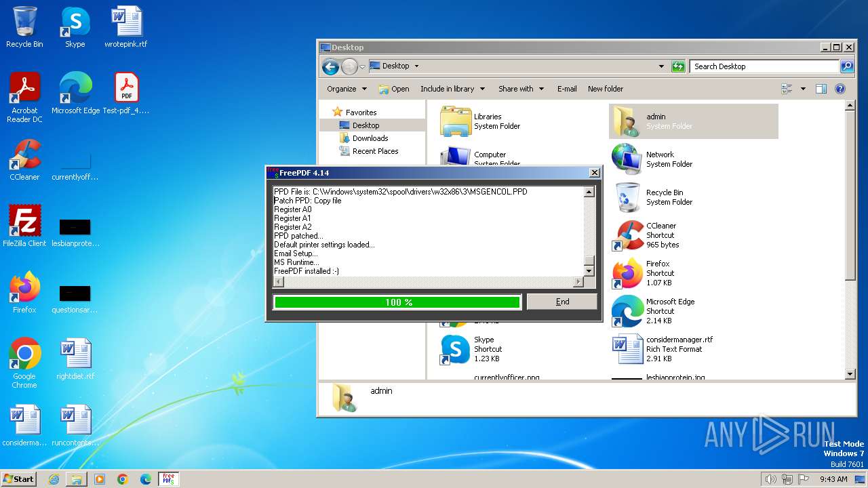This screenshot has height=488, width=868.
Task: Click the Search Desktop field
Action: [765, 66]
